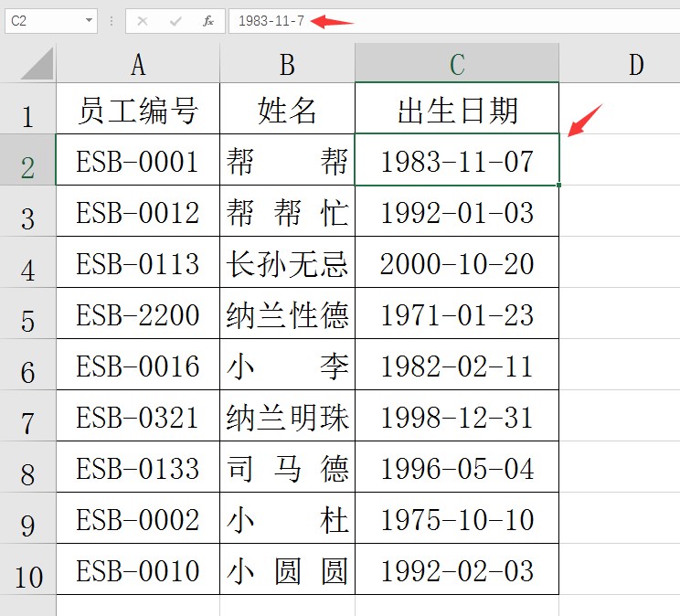Select column D header
This screenshot has height=616, width=680.
tap(636, 63)
